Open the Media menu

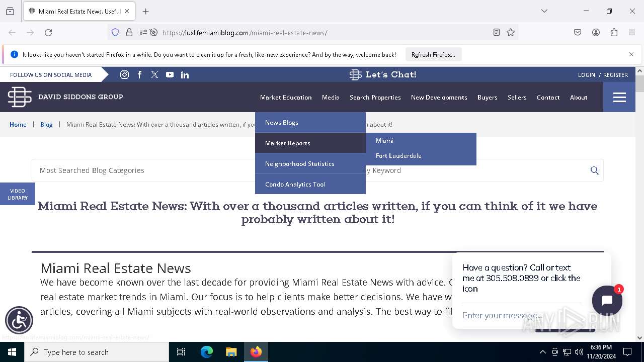(x=331, y=98)
